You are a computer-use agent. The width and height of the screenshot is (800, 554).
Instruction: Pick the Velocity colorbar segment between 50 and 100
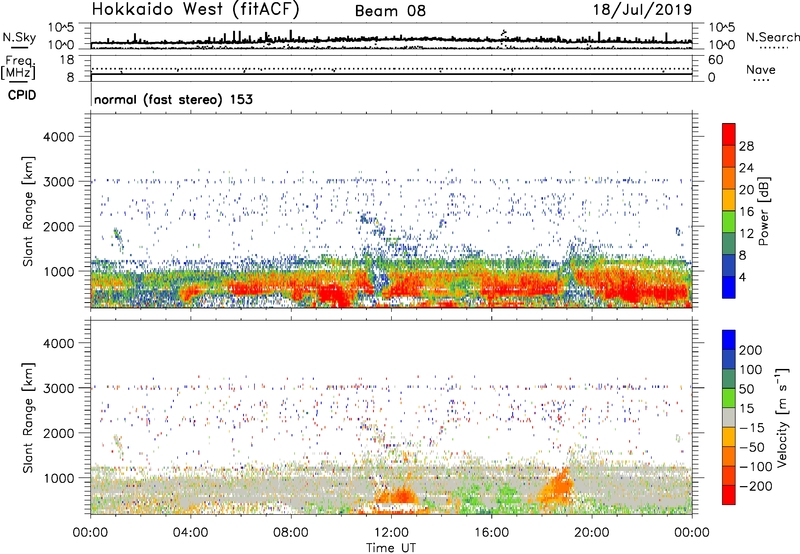729,379
